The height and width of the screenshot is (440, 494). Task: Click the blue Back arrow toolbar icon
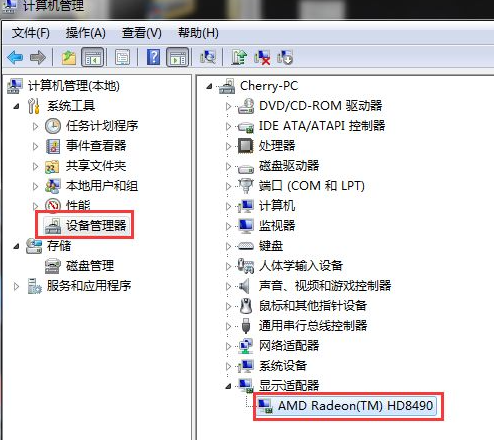(15, 58)
